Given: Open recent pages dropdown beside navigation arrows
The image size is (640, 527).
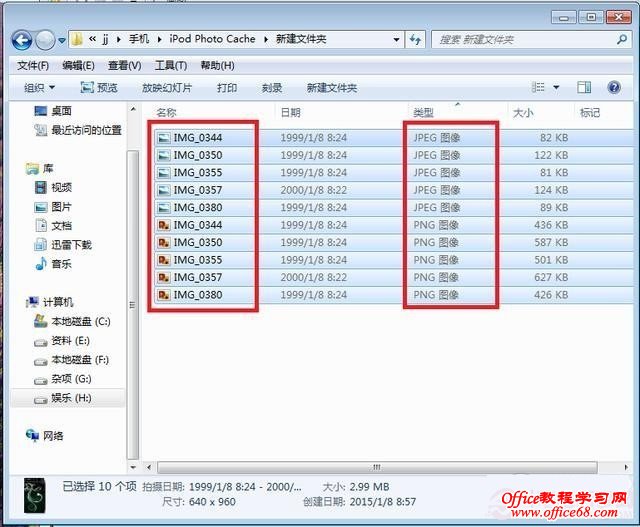Looking at the screenshot, I should coord(62,40).
